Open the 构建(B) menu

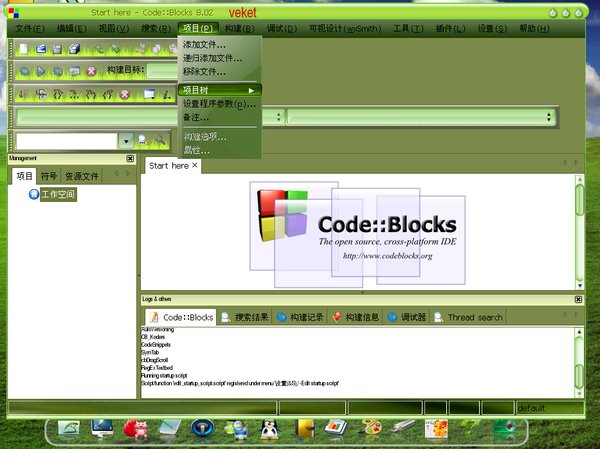(240, 29)
